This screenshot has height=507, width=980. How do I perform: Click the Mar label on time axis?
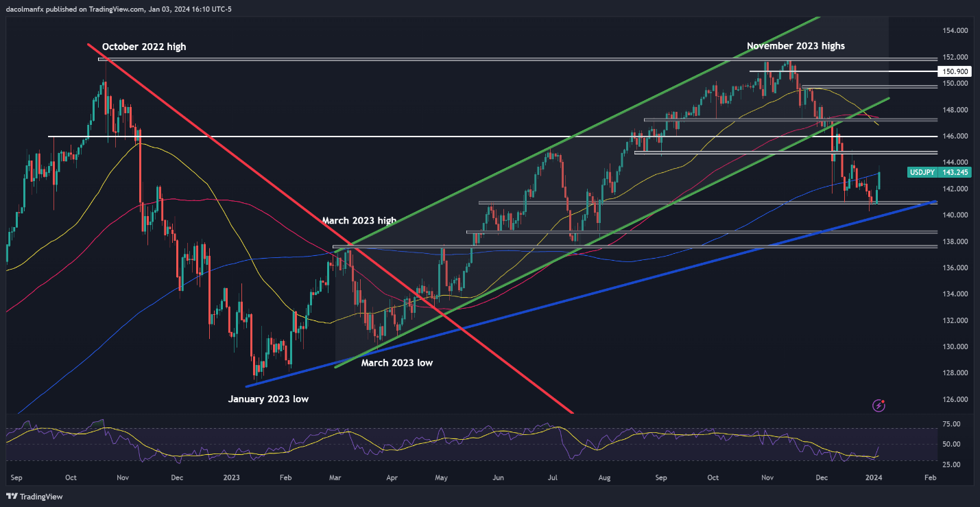[335, 476]
